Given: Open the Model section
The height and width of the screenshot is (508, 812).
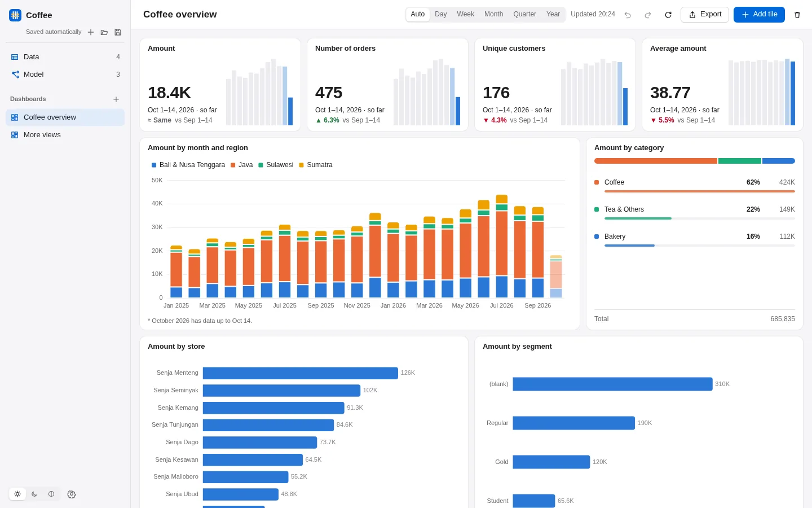Looking at the screenshot, I should 65,75.
